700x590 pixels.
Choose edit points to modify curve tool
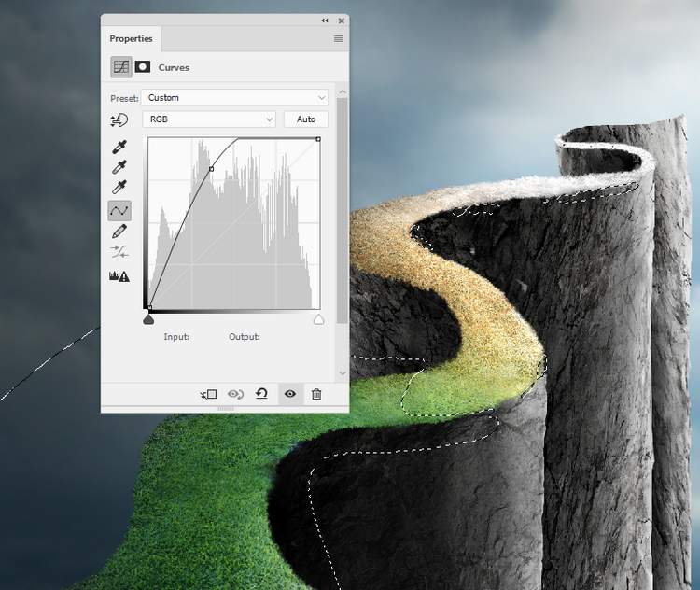coord(119,210)
